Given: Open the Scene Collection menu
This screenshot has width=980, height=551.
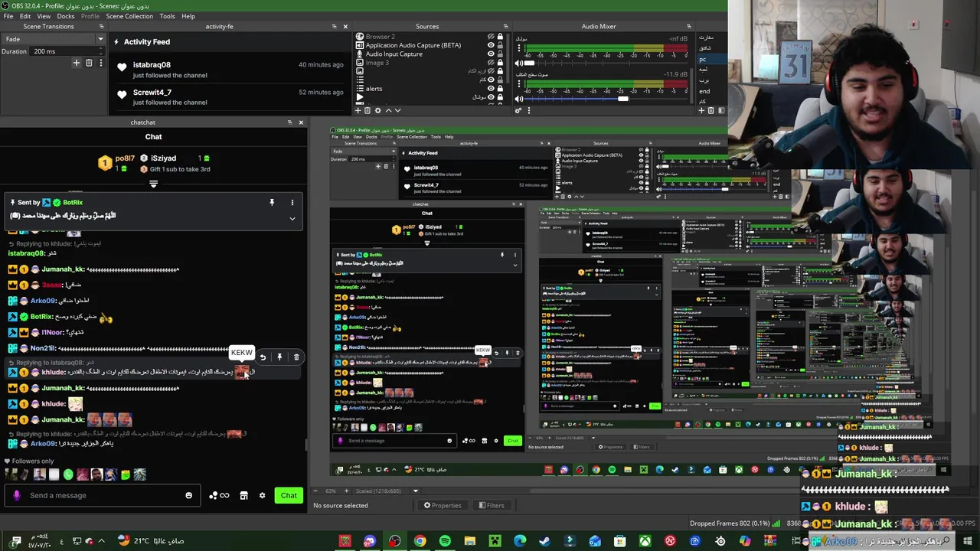Looking at the screenshot, I should (129, 16).
